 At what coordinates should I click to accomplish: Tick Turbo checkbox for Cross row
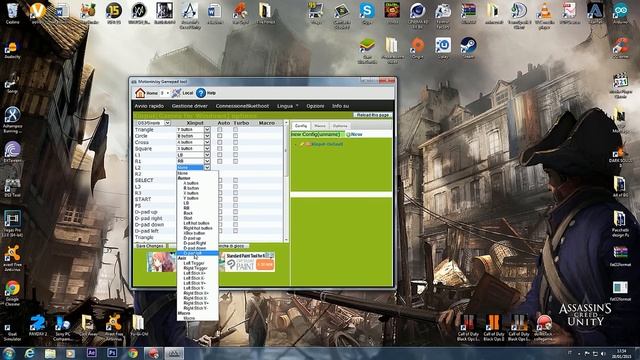236,142
